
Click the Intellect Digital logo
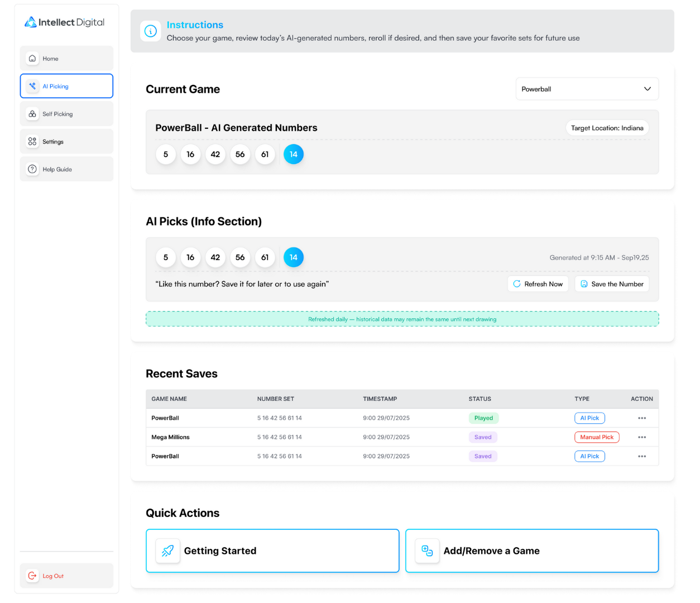tap(64, 22)
